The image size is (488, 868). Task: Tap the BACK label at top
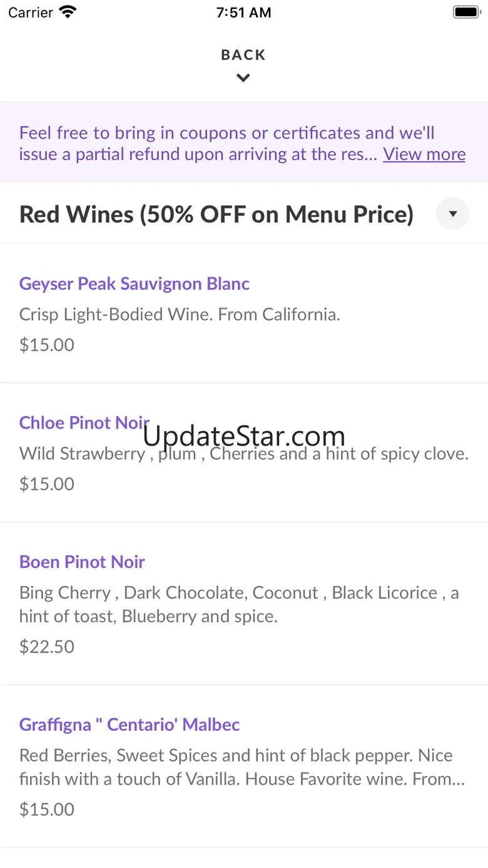243,55
